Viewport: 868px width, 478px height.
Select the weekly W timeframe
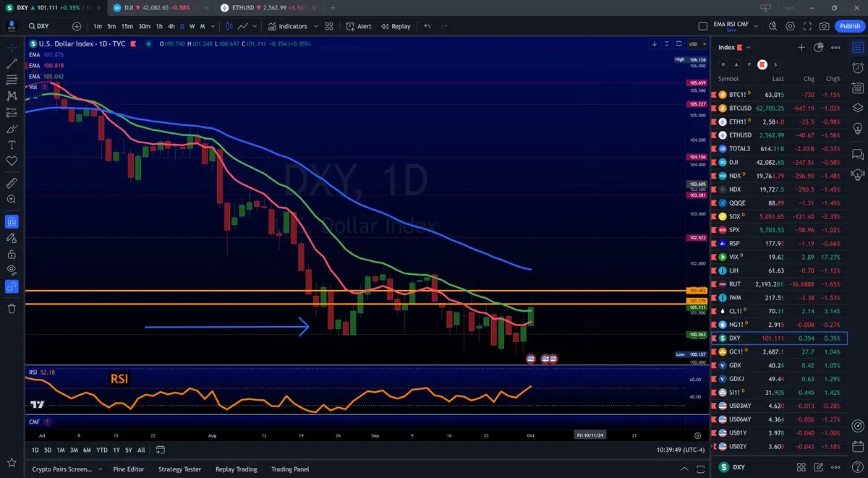192,26
